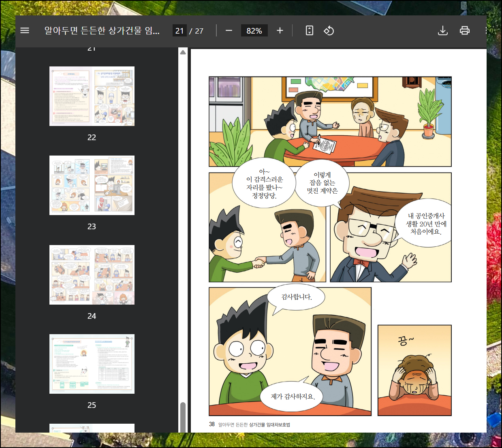
Task: Click the partially visible page 26 thumbnail
Action: pos(92,428)
